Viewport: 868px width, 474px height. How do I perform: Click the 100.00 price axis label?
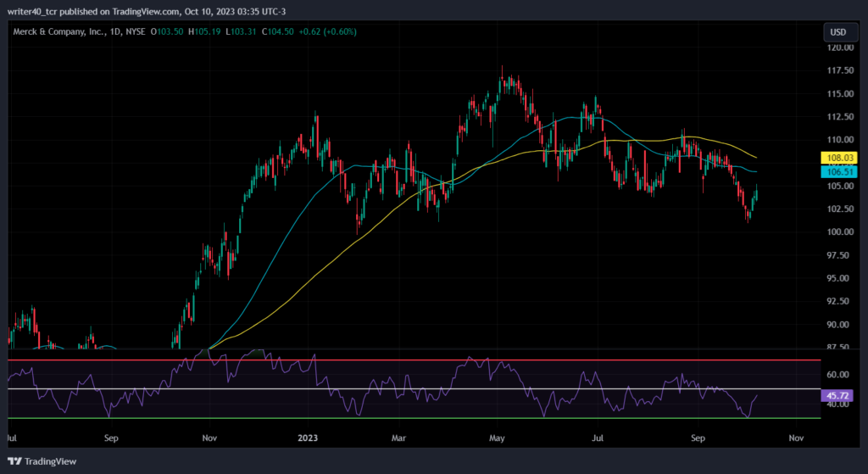[840, 232]
